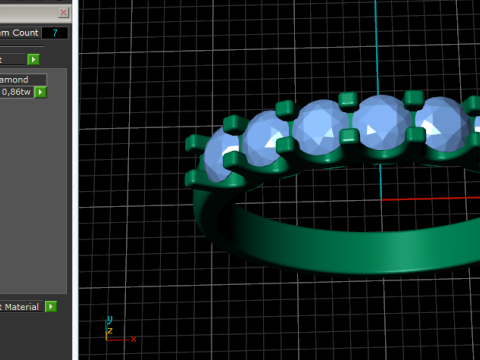The image size is (480, 360).
Task: Edit the Gem Count value field
Action: coord(55,33)
